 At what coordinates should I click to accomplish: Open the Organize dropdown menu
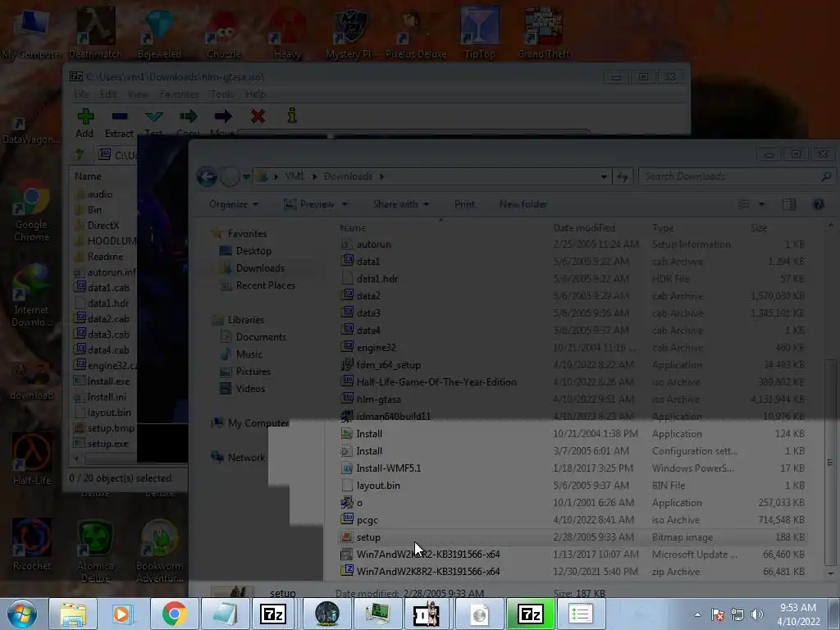[x=234, y=204]
